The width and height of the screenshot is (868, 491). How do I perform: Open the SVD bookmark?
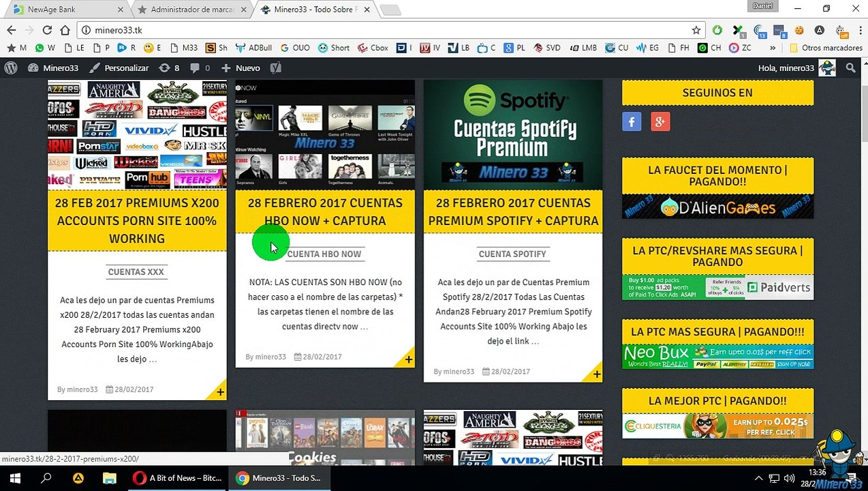tap(547, 48)
